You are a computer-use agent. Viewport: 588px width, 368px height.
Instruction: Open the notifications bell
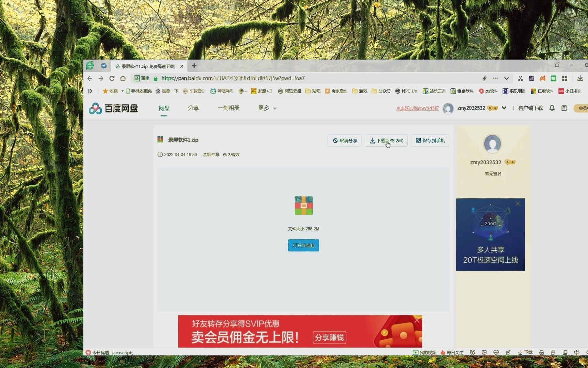click(x=552, y=108)
